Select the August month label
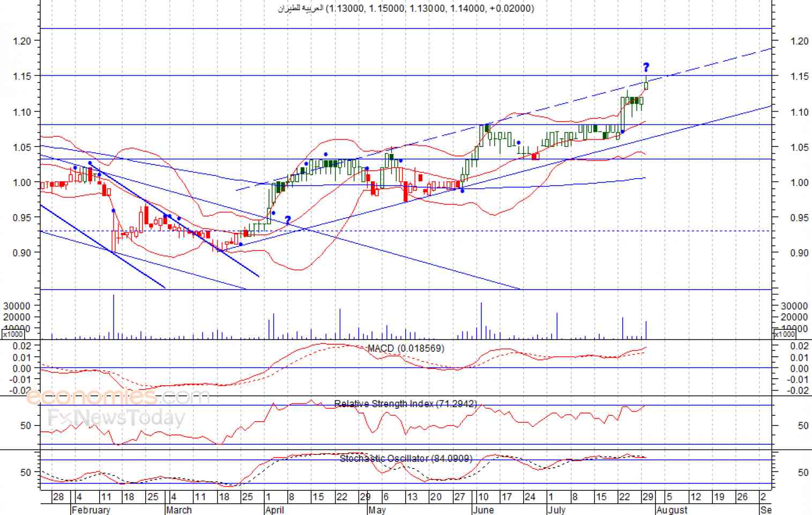This screenshot has height=515, width=812. pos(672,510)
